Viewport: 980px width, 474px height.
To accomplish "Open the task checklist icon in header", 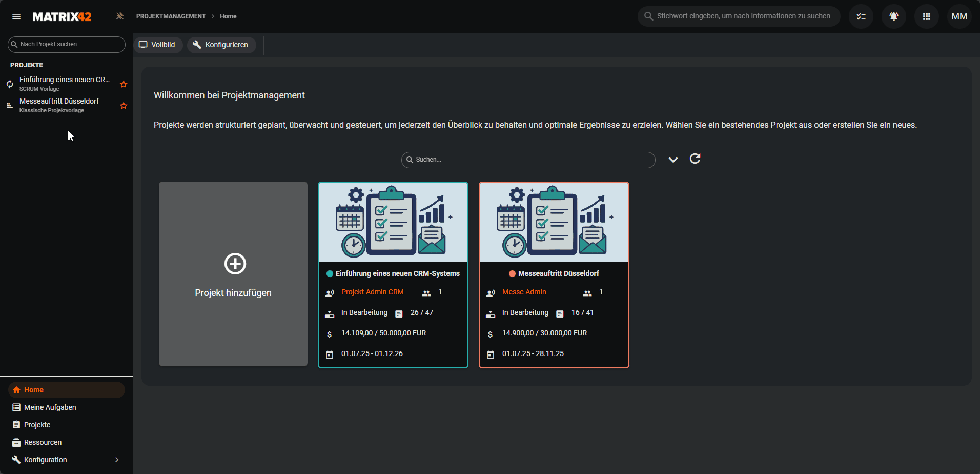I will (861, 16).
